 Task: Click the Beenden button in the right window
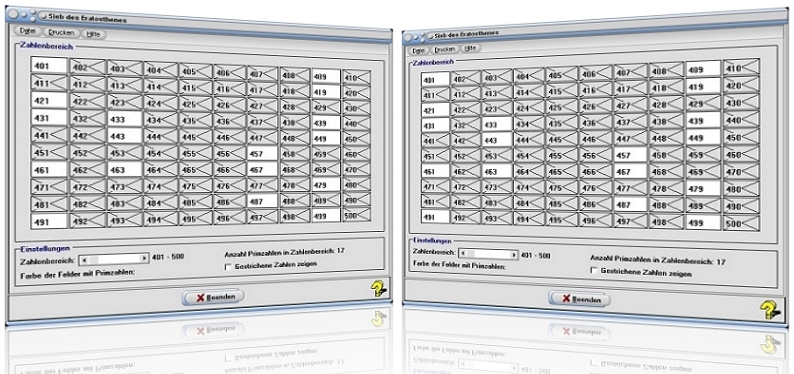pos(579,299)
